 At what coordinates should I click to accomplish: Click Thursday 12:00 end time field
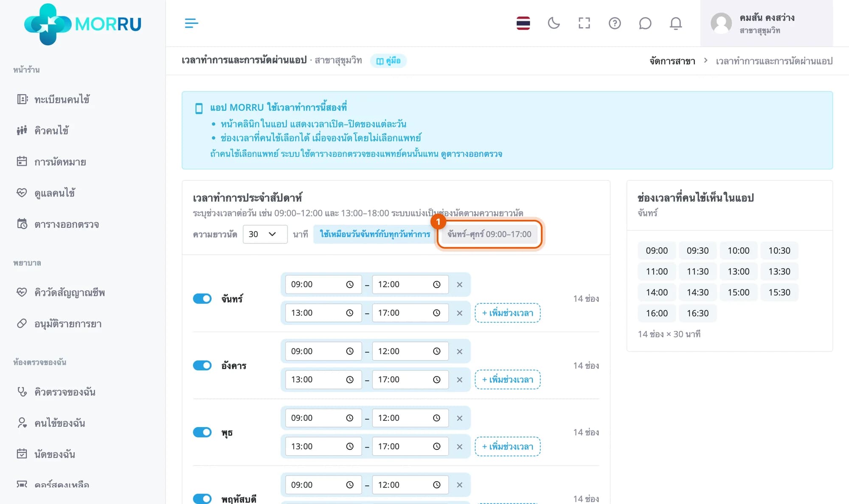(x=410, y=485)
